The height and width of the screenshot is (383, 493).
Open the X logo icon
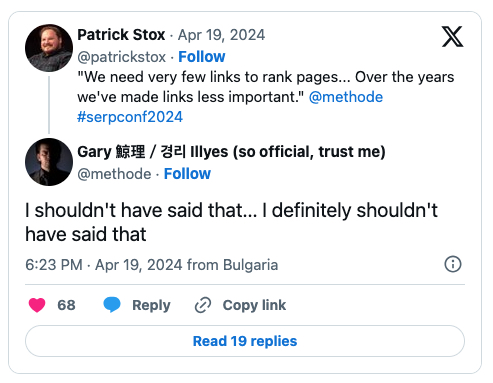pos(452,36)
